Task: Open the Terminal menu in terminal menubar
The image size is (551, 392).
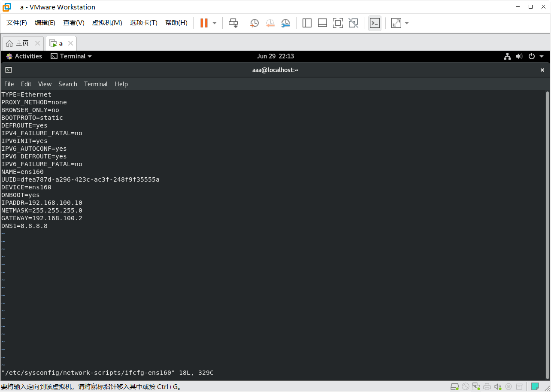Action: 96,84
